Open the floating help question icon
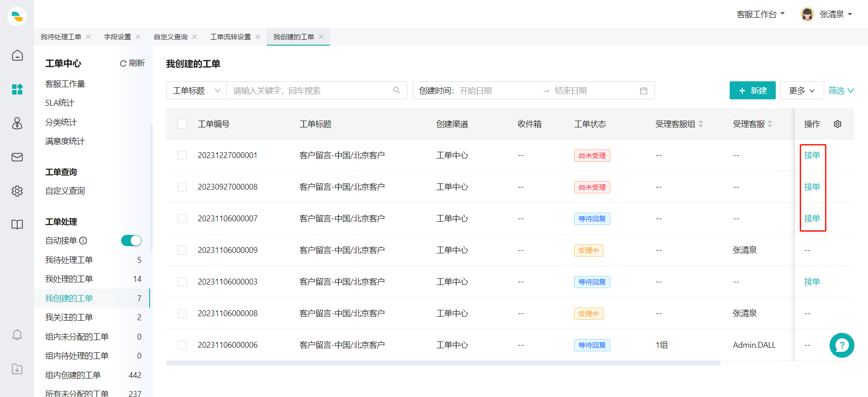Viewport: 868px width, 397px height. (x=842, y=345)
